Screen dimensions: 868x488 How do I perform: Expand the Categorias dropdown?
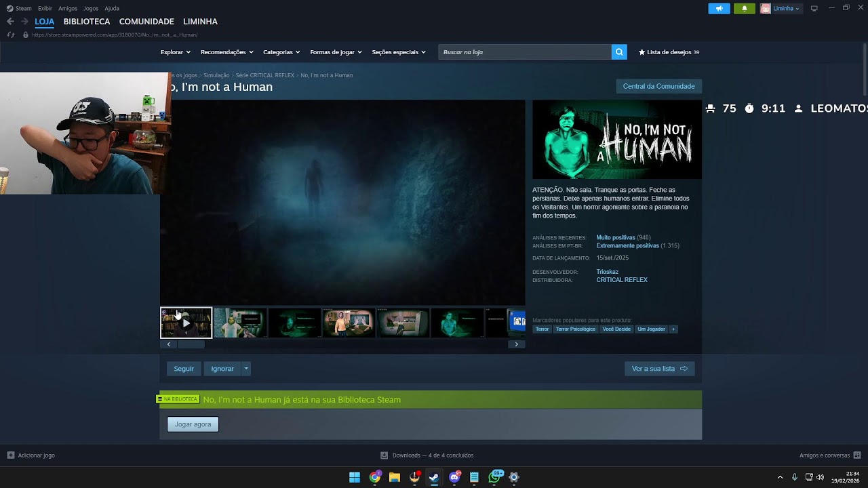281,52
